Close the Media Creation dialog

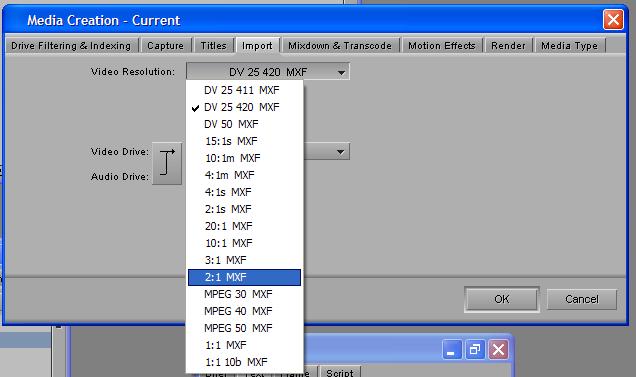point(613,19)
